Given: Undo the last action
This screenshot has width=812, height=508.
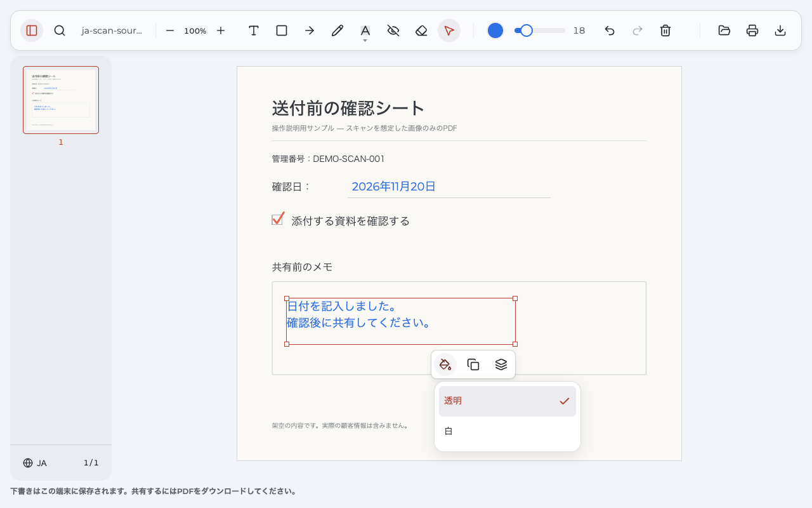Looking at the screenshot, I should point(610,30).
